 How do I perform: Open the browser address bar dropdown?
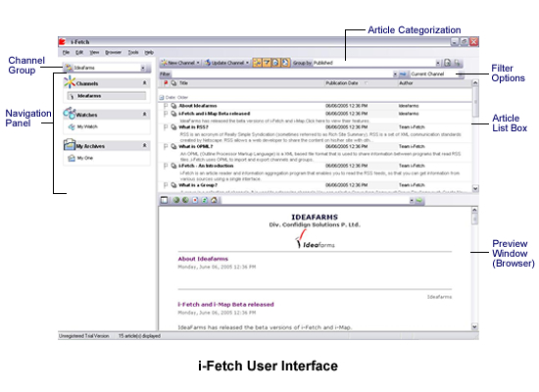[412, 200]
